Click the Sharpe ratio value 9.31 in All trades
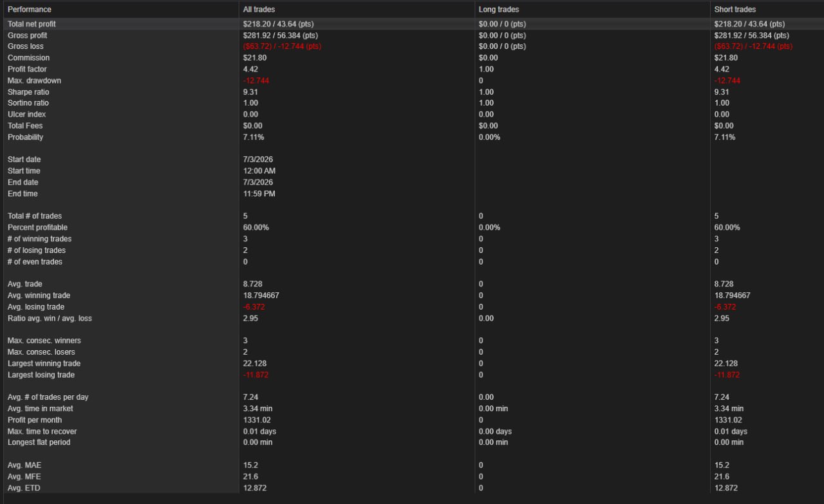824x504 pixels. click(250, 92)
